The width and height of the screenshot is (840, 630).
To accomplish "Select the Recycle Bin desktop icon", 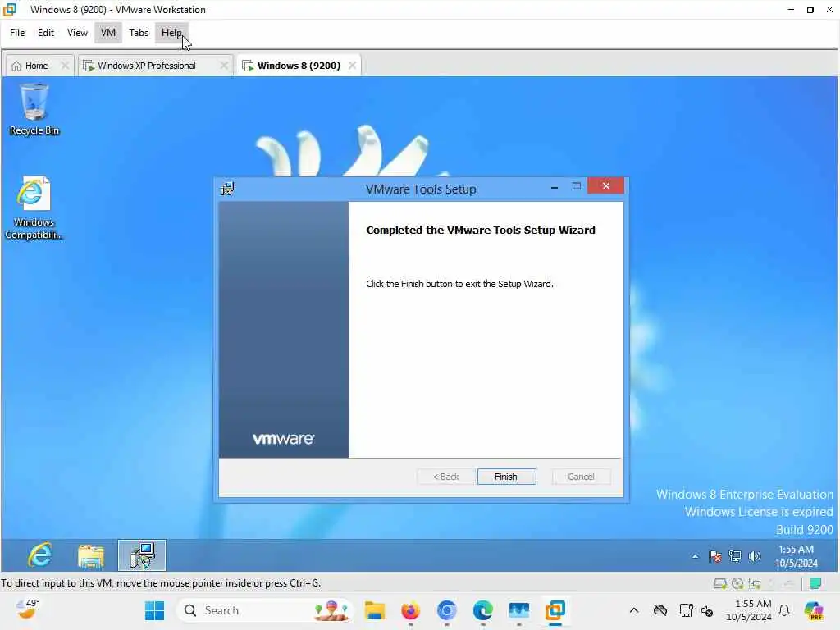I will pyautogui.click(x=34, y=109).
